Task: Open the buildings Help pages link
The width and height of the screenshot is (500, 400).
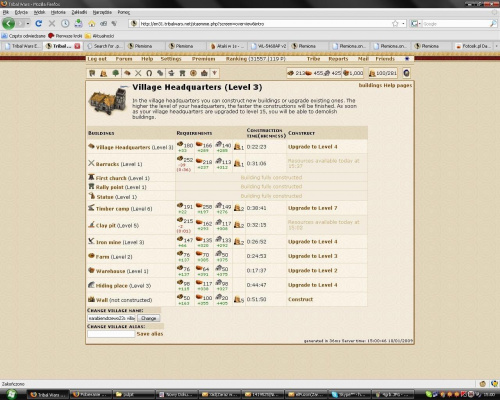Action: pos(385,85)
